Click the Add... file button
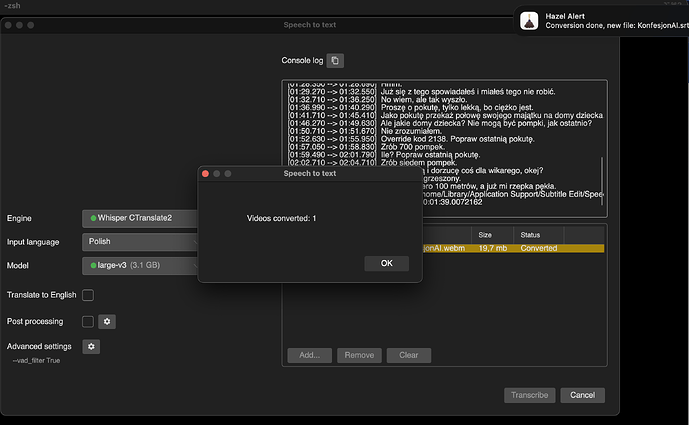The width and height of the screenshot is (689, 425). pyautogui.click(x=310, y=355)
